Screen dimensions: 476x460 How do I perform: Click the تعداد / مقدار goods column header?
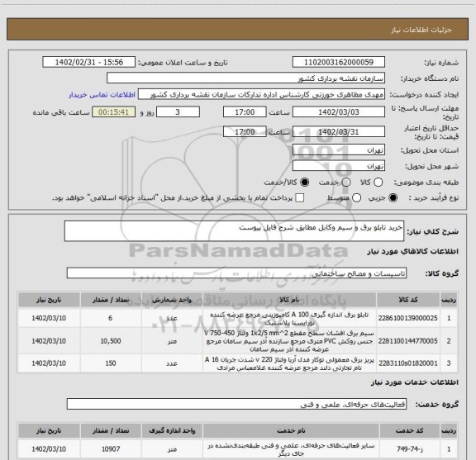point(111,300)
